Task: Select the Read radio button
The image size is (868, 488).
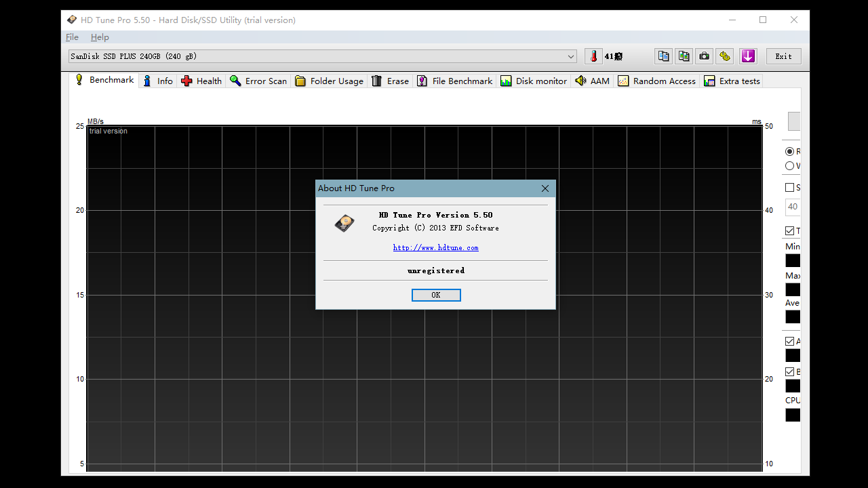Action: coord(789,152)
